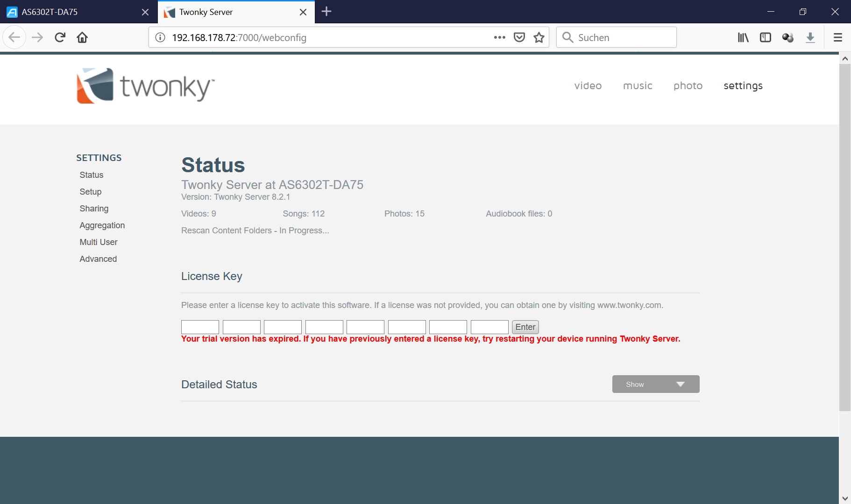Click the Videos: 9 count
Screen dimensions: 851x504
tap(199, 214)
